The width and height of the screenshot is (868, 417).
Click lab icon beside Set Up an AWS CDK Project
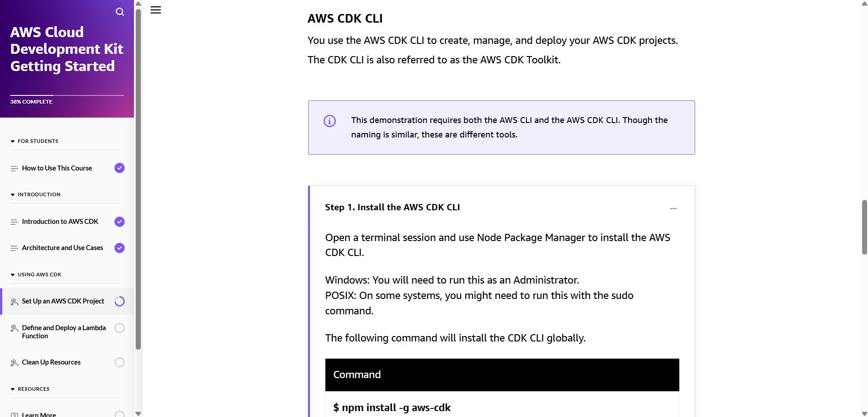click(14, 302)
